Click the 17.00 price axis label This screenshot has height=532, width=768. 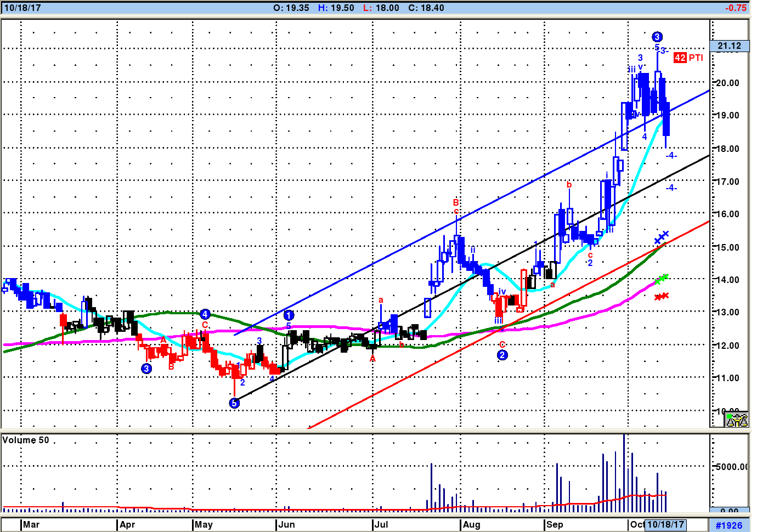coord(728,182)
